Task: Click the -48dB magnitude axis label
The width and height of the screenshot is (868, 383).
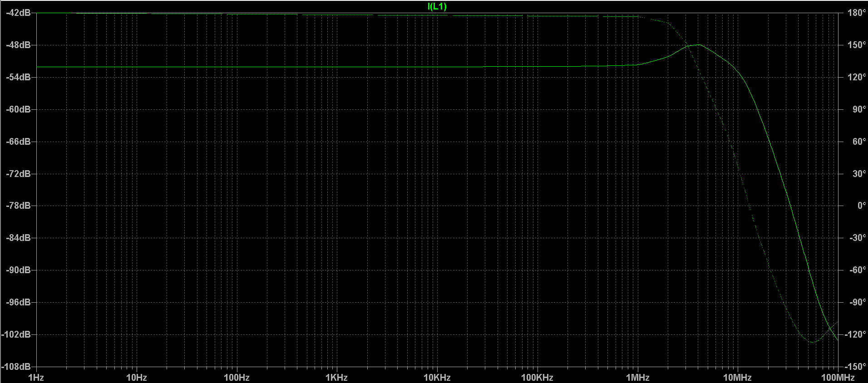Action: click(18, 45)
